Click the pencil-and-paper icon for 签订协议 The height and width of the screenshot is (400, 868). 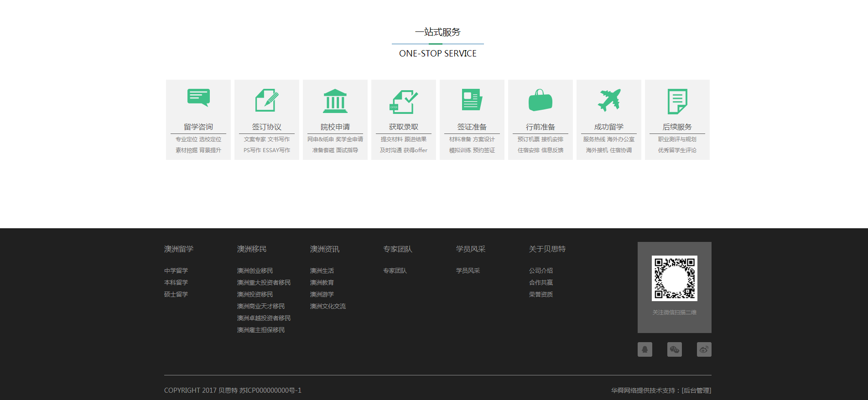click(267, 100)
